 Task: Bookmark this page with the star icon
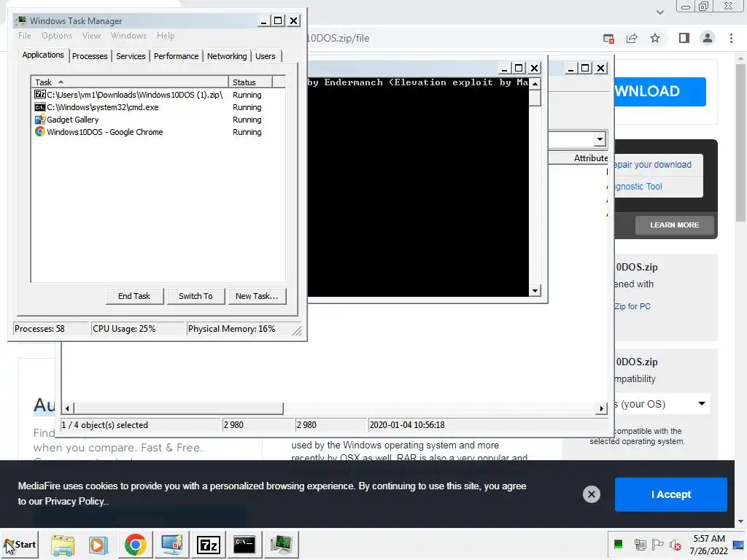coord(655,38)
